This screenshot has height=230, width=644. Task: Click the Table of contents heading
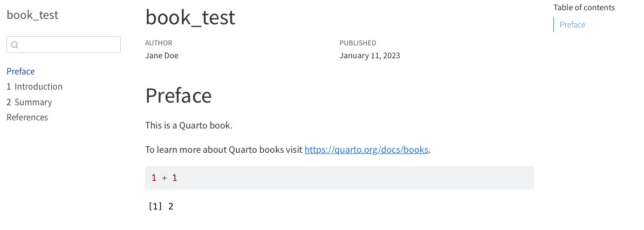click(x=584, y=8)
